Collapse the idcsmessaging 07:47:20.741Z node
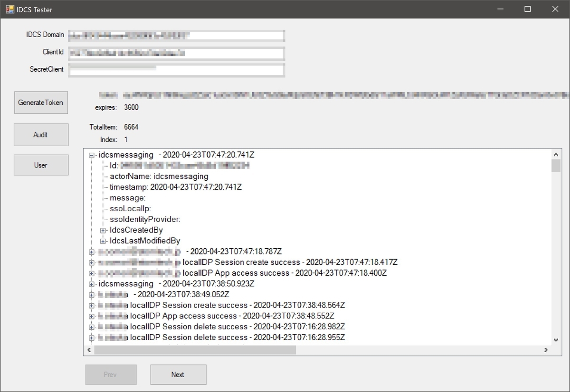570x392 pixels. 92,155
